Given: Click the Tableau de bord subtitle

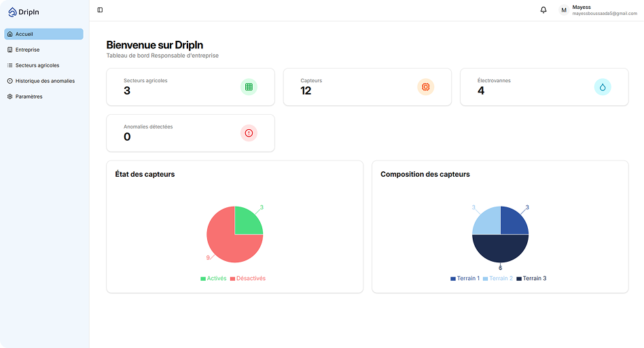Looking at the screenshot, I should point(162,56).
